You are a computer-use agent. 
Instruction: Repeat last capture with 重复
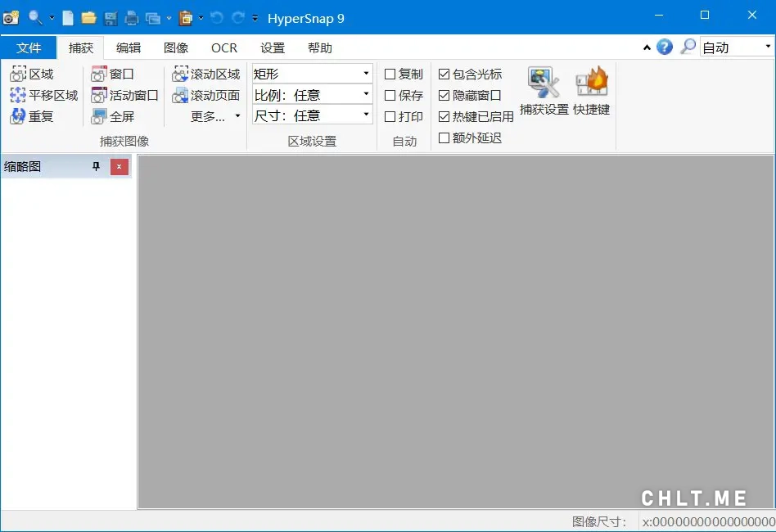(x=32, y=116)
